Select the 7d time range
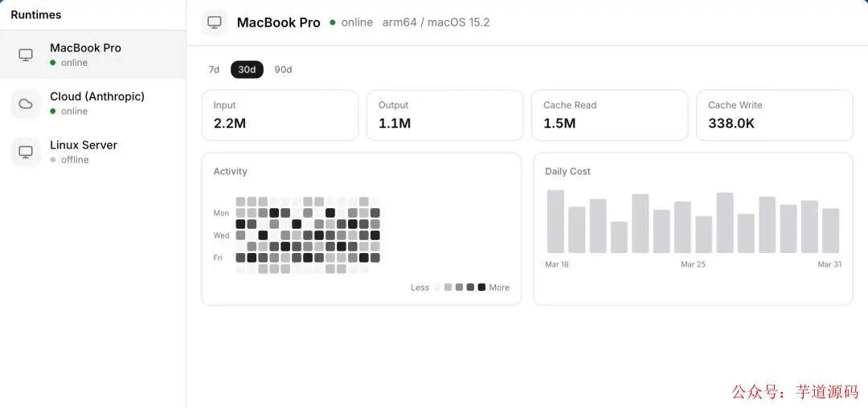Image resolution: width=868 pixels, height=408 pixels. pos(214,70)
